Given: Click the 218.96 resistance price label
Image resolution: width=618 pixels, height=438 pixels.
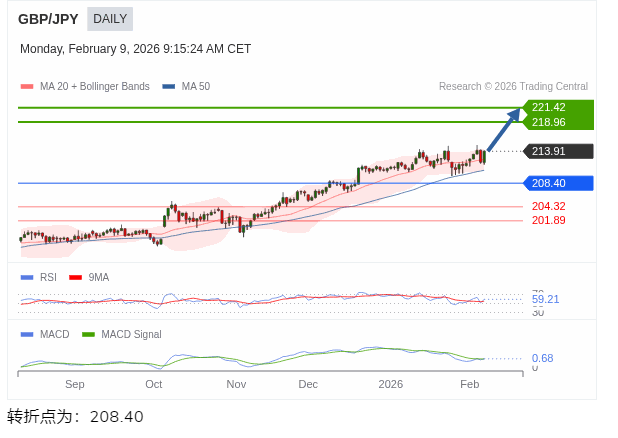Looking at the screenshot, I should point(548,122).
